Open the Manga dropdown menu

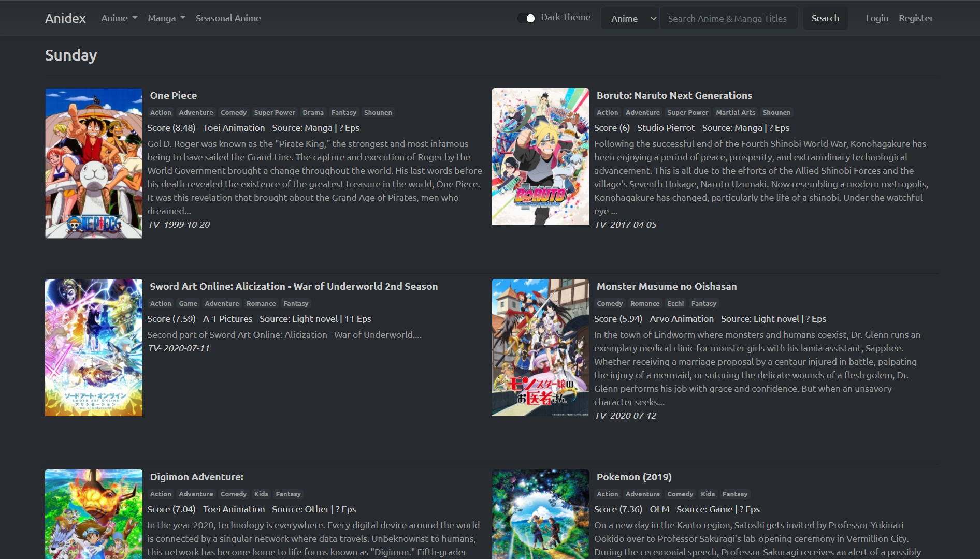pos(166,18)
